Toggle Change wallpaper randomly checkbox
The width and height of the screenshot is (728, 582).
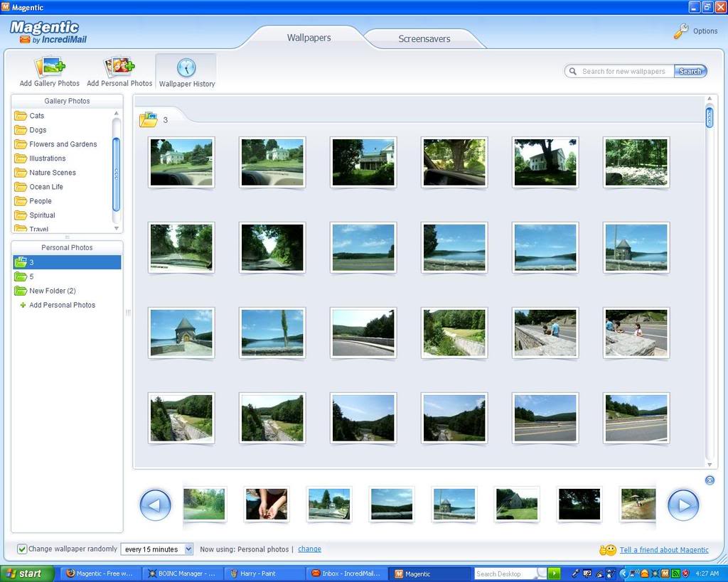[21, 549]
